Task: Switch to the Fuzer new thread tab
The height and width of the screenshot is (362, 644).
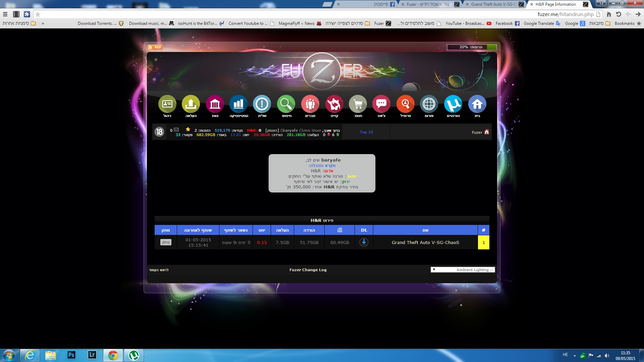Action: tap(430, 4)
